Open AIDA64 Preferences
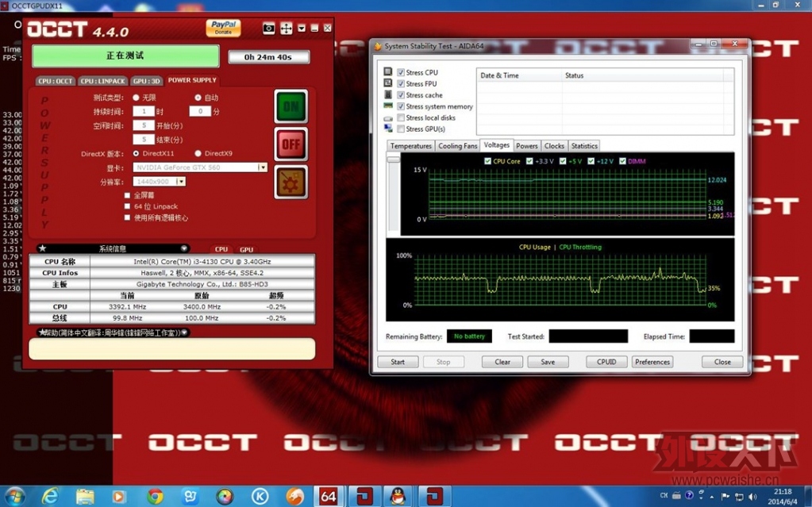812x507 pixels. [652, 362]
